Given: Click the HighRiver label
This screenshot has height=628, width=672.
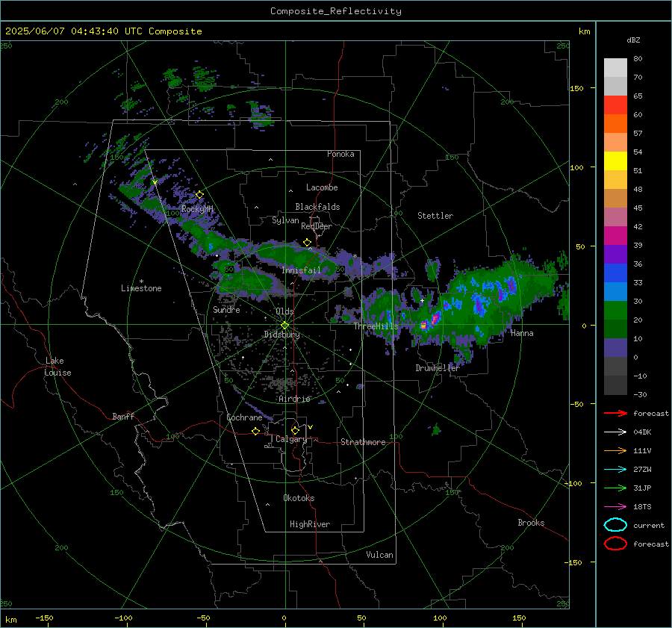Looking at the screenshot, I should click(310, 524).
